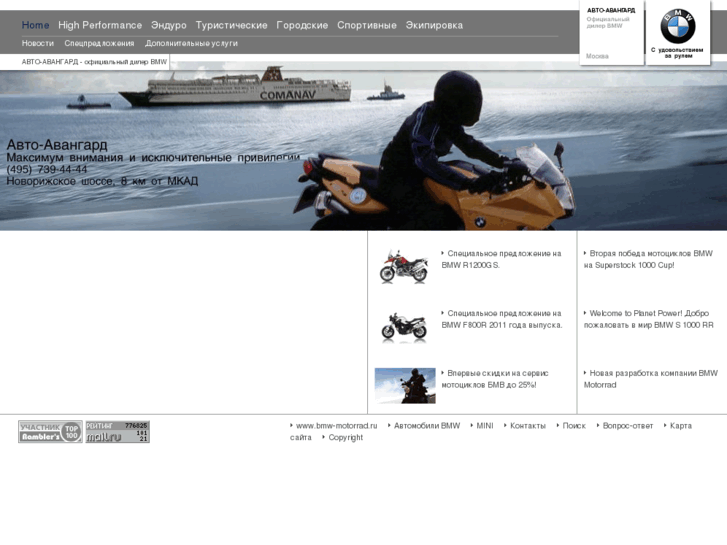This screenshot has width=727, height=545.
Task: Click the Авто-Авангард banner heading
Action: pos(57,145)
